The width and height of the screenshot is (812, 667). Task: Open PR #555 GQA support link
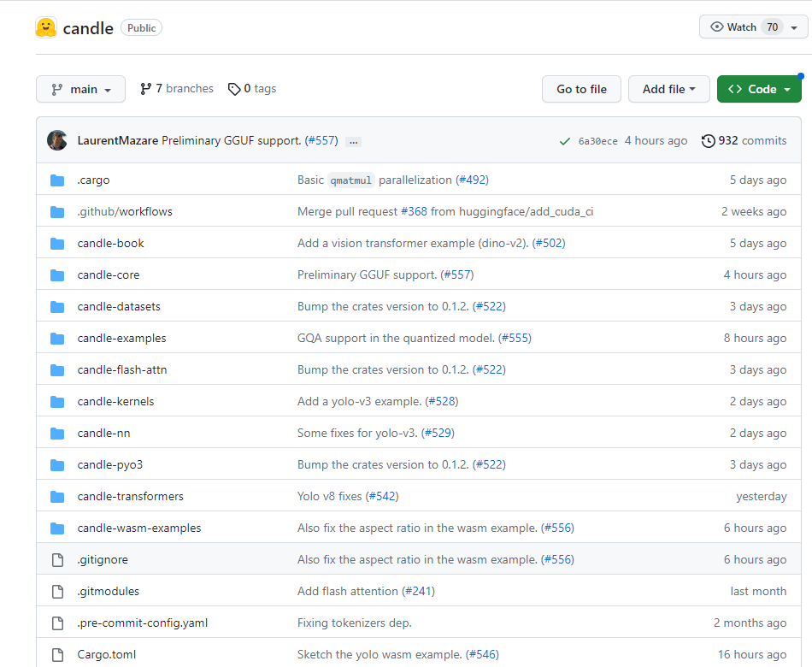click(x=515, y=338)
